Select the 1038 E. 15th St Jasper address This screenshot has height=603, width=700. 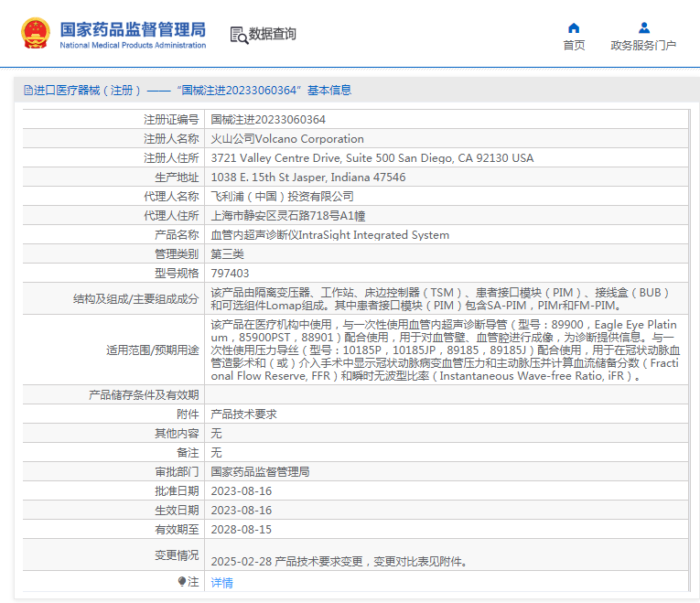[308, 178]
